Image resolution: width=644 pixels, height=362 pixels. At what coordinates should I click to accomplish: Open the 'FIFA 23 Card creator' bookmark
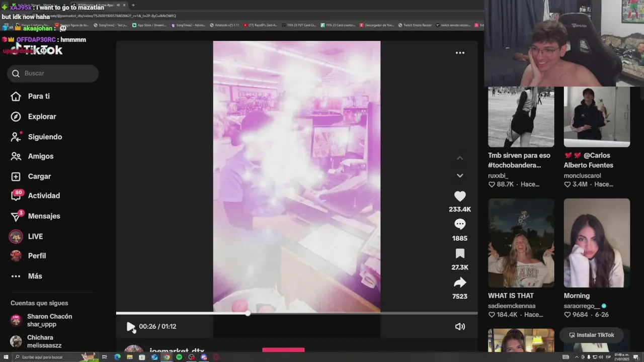click(x=338, y=25)
